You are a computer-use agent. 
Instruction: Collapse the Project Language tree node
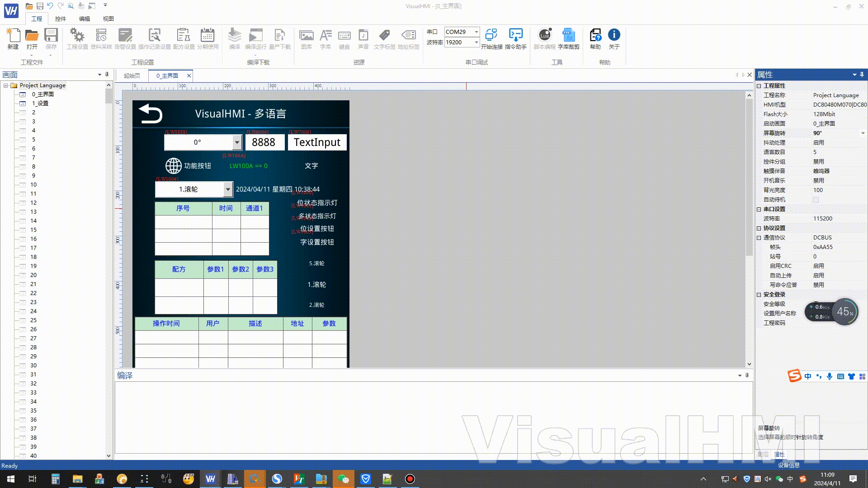click(x=6, y=85)
